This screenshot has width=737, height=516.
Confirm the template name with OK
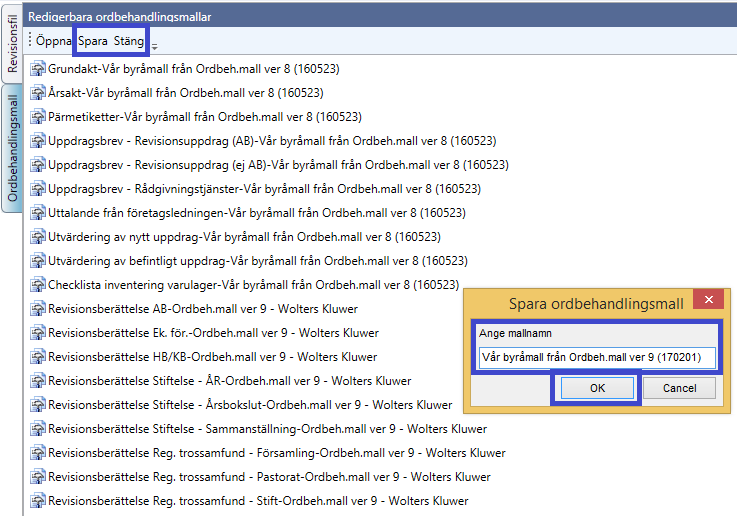(595, 388)
